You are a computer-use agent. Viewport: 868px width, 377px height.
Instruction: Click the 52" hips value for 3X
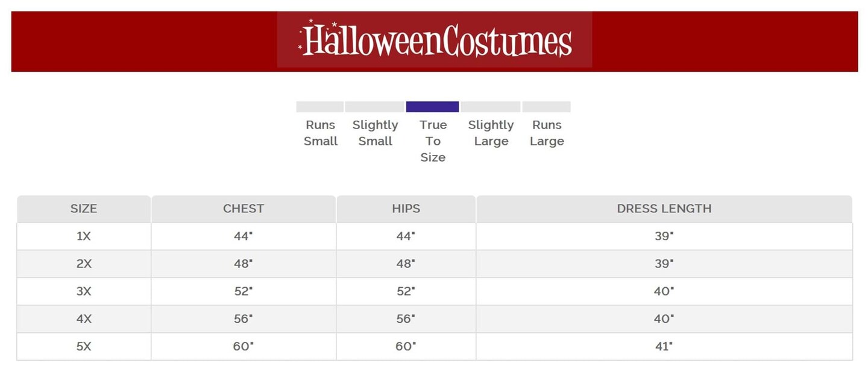[x=406, y=291]
